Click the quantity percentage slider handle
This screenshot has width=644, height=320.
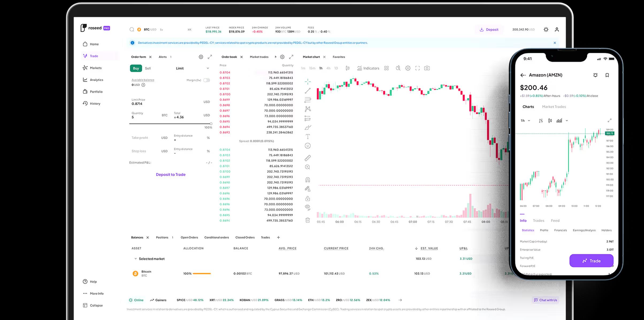(x=211, y=124)
